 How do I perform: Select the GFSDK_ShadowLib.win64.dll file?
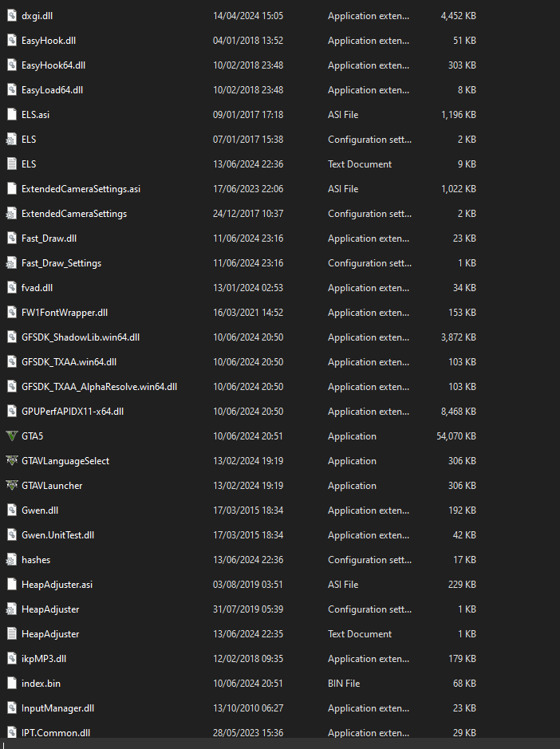point(81,337)
